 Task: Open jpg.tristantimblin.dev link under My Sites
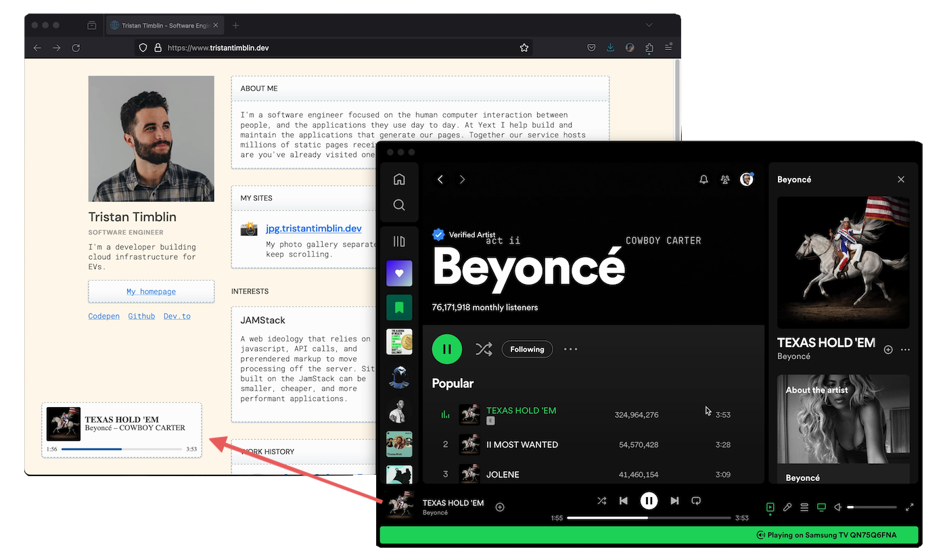click(314, 229)
